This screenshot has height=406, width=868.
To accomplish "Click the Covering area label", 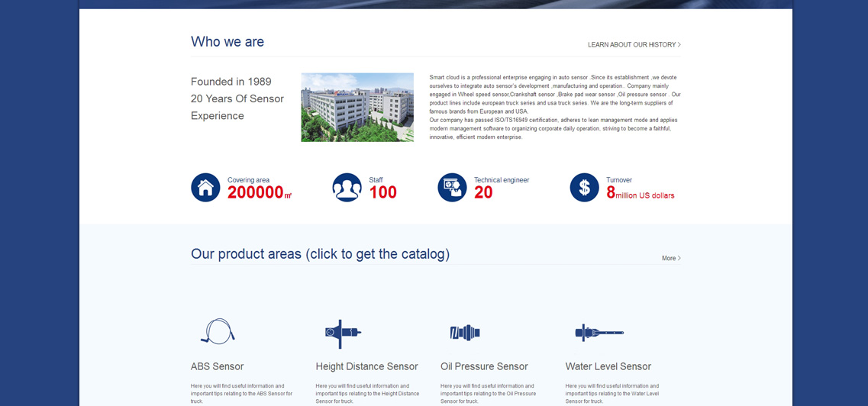I will tap(249, 180).
